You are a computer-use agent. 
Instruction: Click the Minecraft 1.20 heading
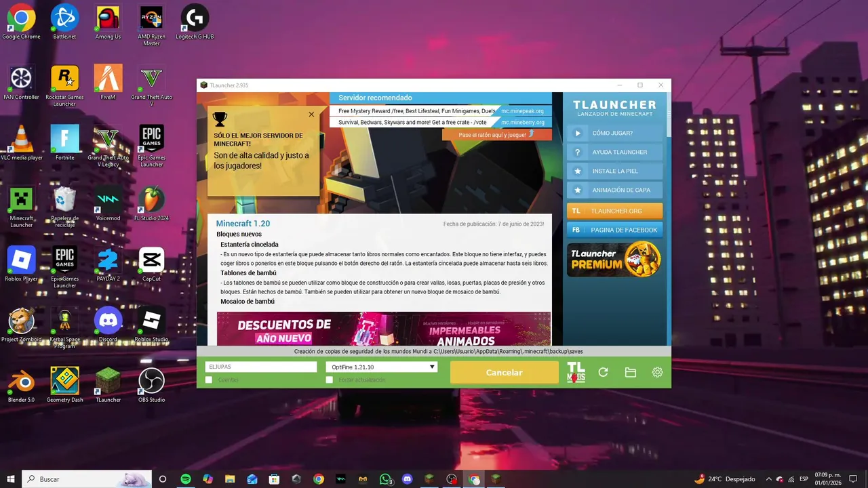point(243,223)
